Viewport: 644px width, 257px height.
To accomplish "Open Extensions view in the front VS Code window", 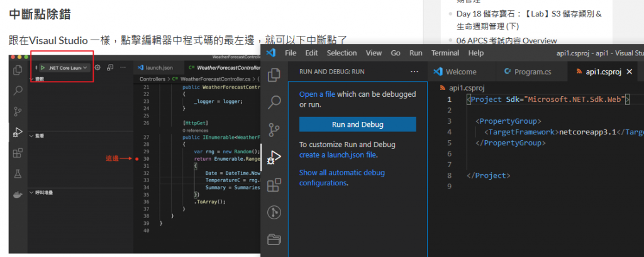I will click(274, 185).
